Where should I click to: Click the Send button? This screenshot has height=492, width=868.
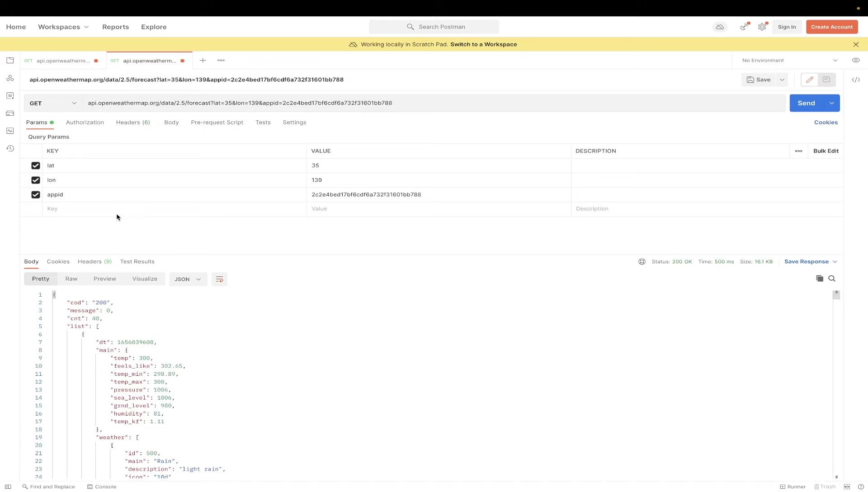point(807,103)
